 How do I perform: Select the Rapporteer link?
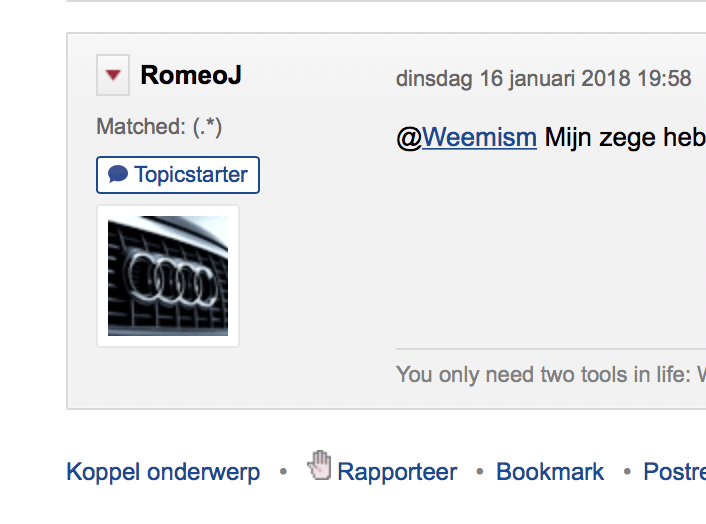[397, 472]
